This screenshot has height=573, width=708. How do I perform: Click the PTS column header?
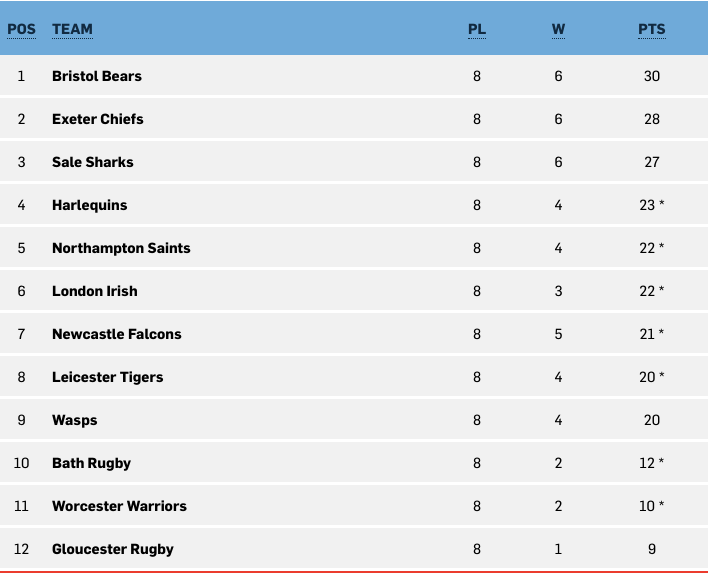coord(652,29)
